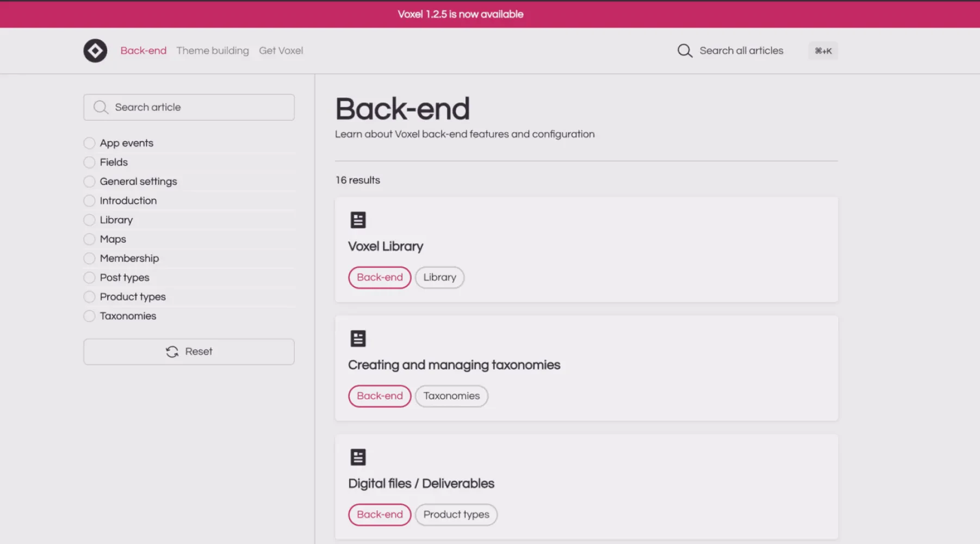This screenshot has height=544, width=980.
Task: Open the Creating and managing taxonomies article
Action: pos(454,365)
